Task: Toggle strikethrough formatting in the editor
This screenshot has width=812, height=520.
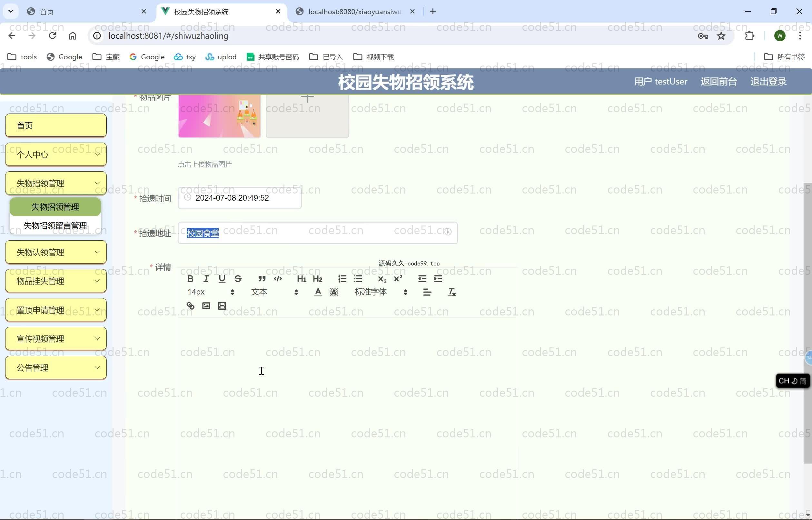Action: pos(238,279)
